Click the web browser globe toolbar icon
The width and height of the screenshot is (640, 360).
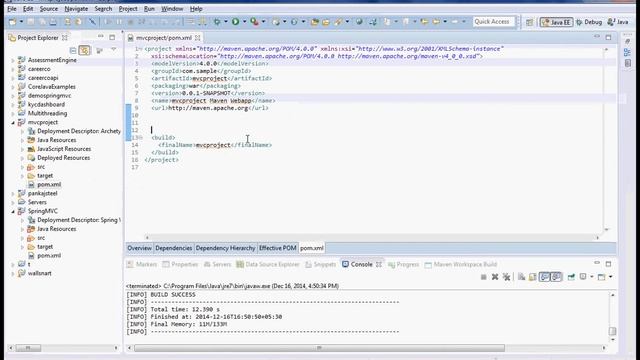(x=359, y=22)
